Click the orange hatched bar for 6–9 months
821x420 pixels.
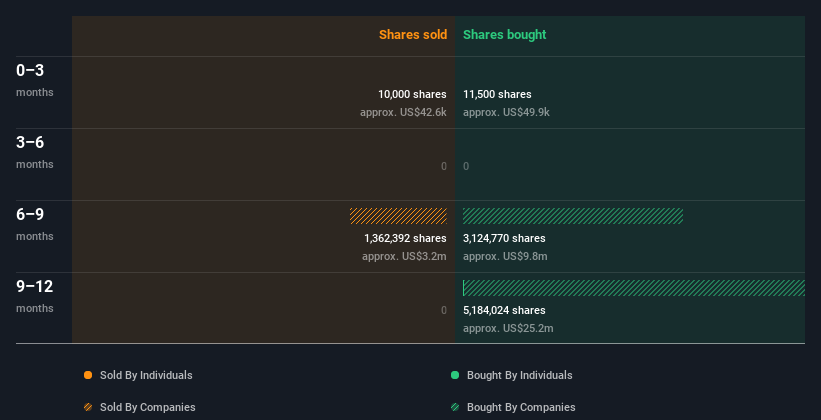pyautogui.click(x=398, y=216)
